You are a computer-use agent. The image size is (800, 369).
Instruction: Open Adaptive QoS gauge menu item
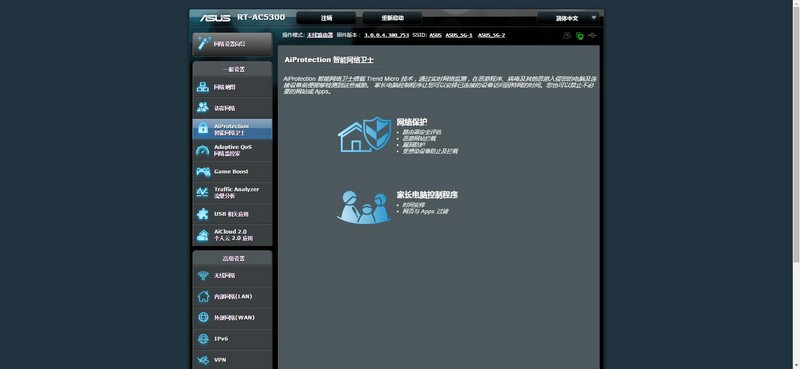[232, 150]
